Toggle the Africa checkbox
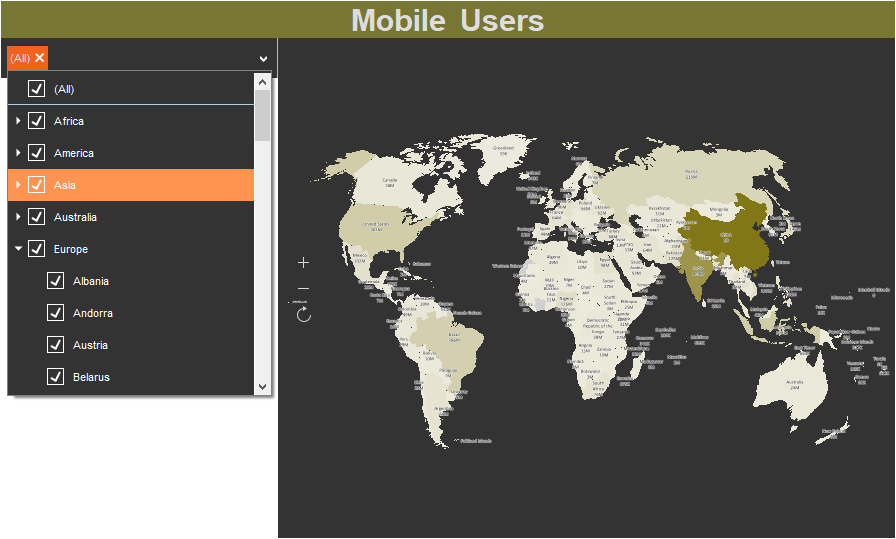Viewport: 896px width, 539px height. pos(37,121)
